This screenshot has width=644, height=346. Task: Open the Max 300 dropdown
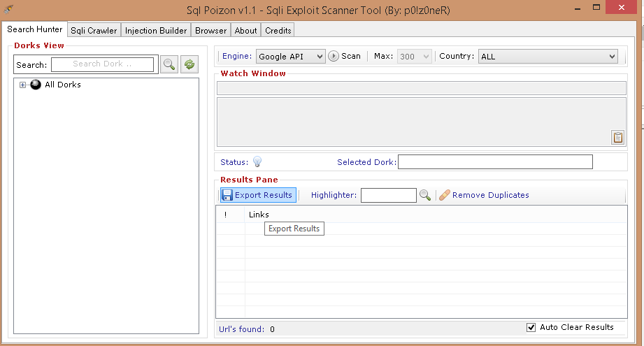[415, 56]
